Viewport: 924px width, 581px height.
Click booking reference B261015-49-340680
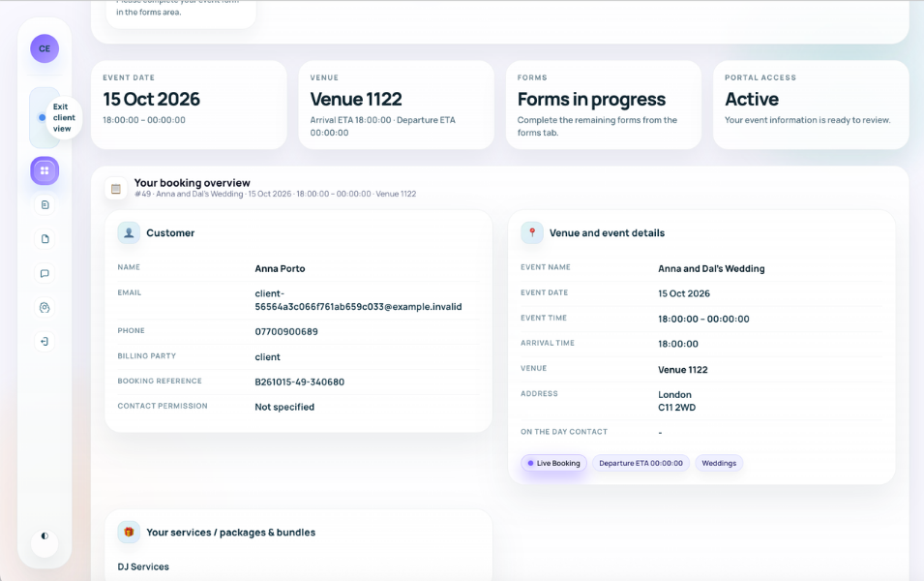tap(299, 382)
